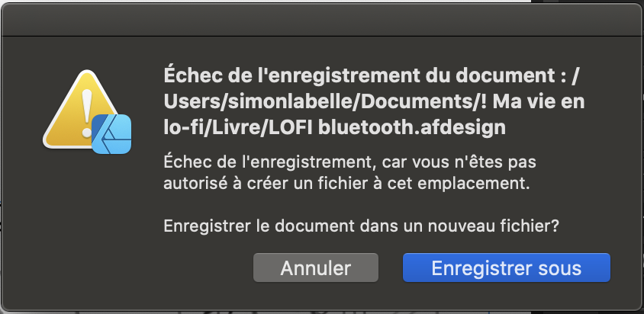644x314 pixels.
Task: Click the question 'Enregistrer le document dans un nouveau fichier?'
Action: coord(362,226)
